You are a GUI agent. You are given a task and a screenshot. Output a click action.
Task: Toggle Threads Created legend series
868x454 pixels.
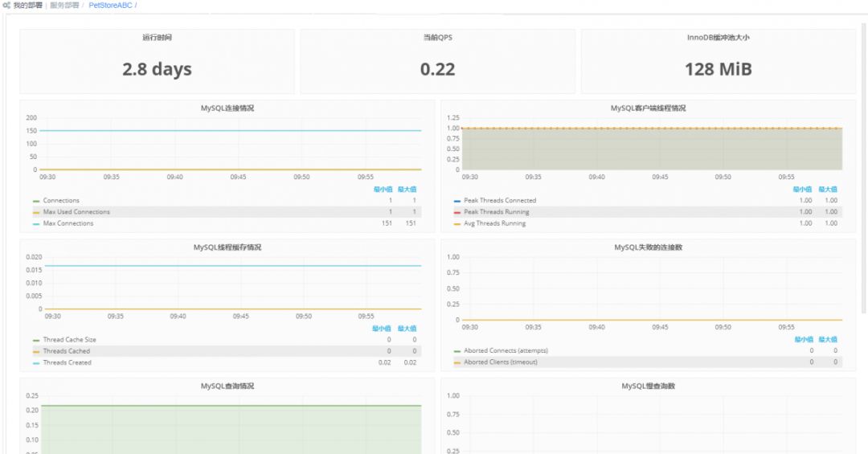coord(67,362)
